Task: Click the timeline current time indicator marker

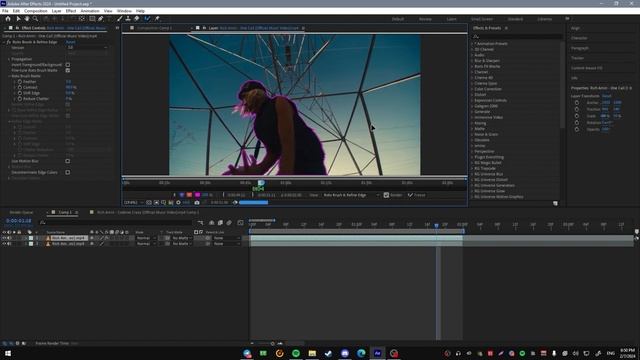Action: (436, 225)
